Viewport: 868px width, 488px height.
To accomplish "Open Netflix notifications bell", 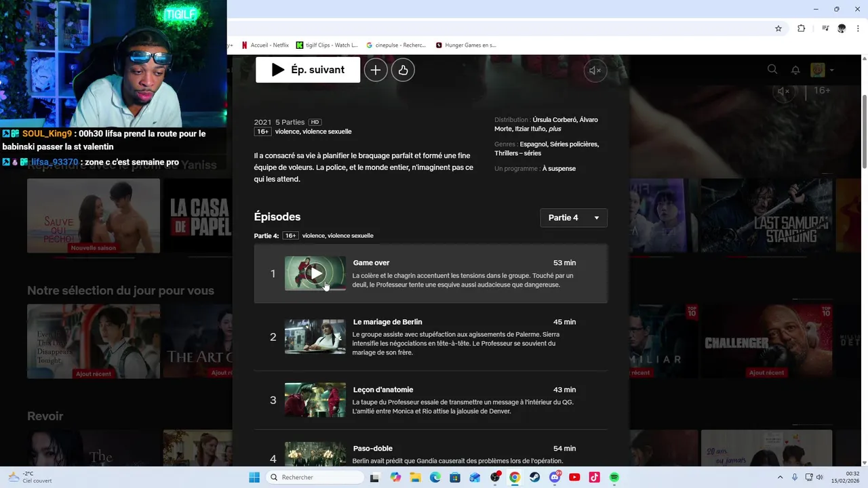I will (x=795, y=70).
